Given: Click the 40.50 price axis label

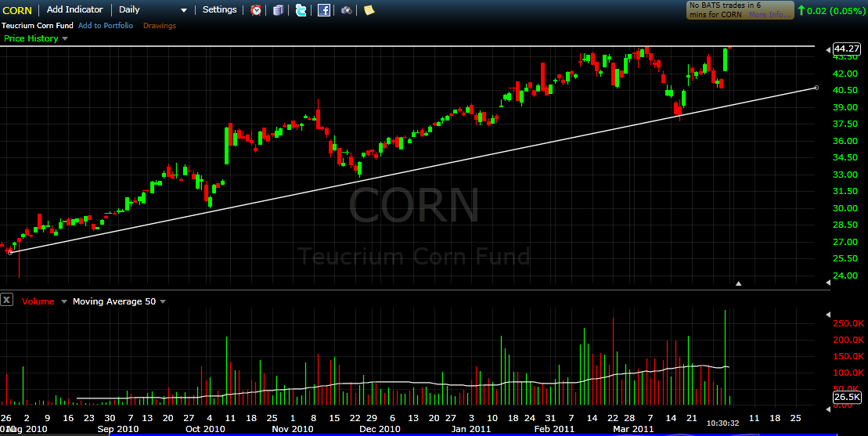Looking at the screenshot, I should 847,90.
